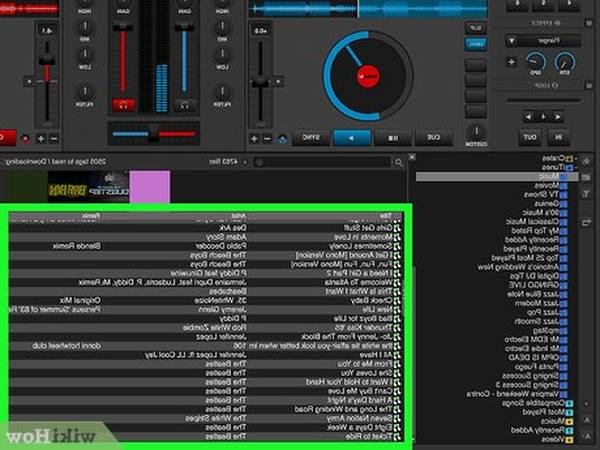Collapse the iTunes folder
The image size is (600, 450).
[576, 167]
